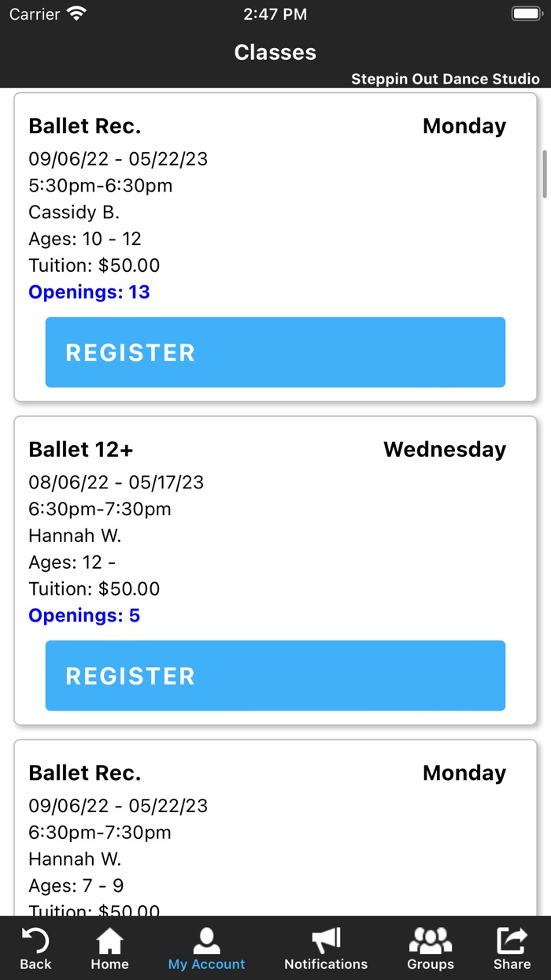Tap the Share arrow icon

(x=512, y=940)
